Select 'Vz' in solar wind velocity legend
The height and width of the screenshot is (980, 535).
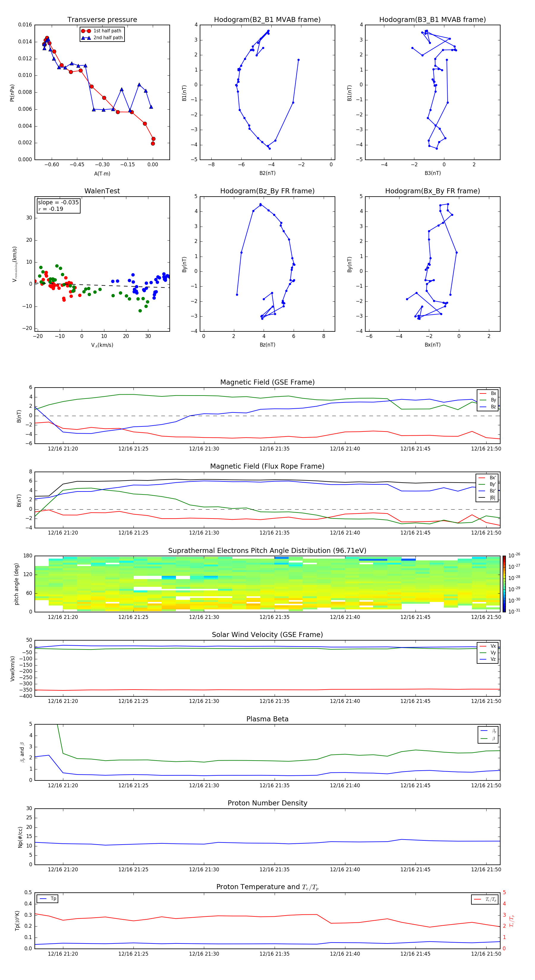[x=488, y=659]
